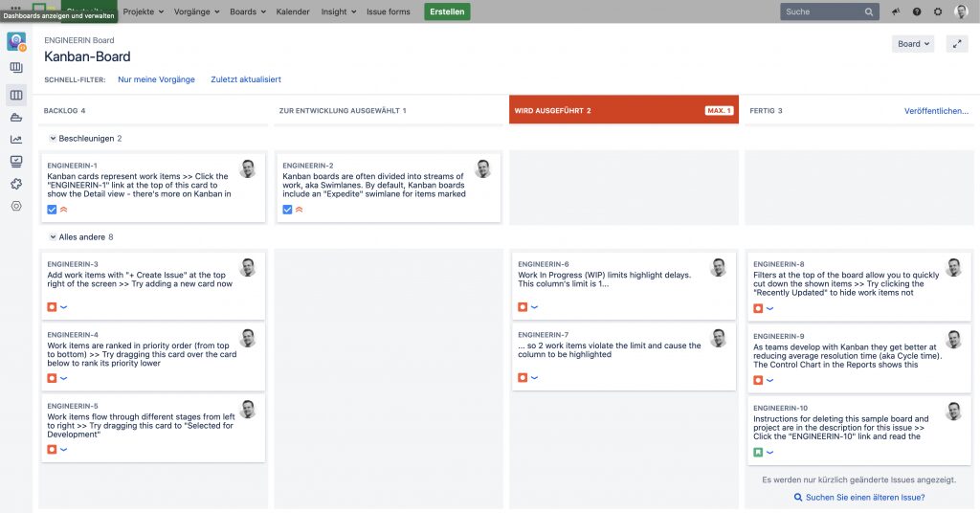This screenshot has height=513, width=980.
Task: Open the Insight dropdown menu
Action: (339, 11)
